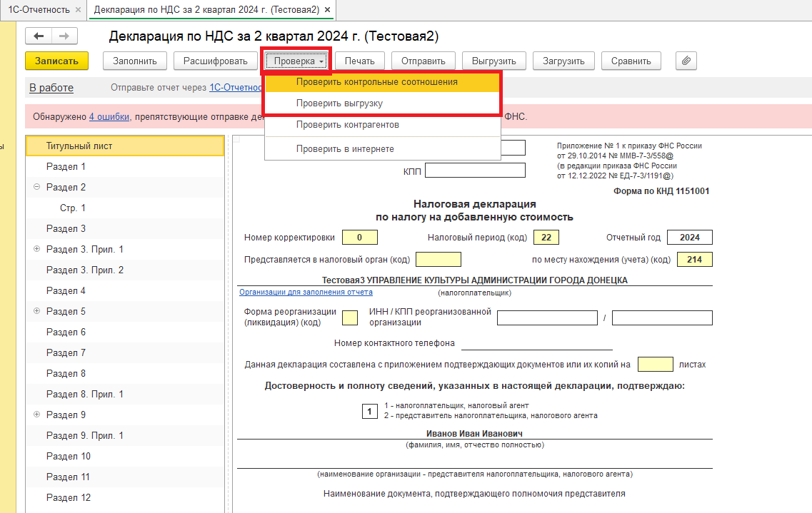The image size is (812, 513).
Task: Click the Загрузить button
Action: coord(563,61)
